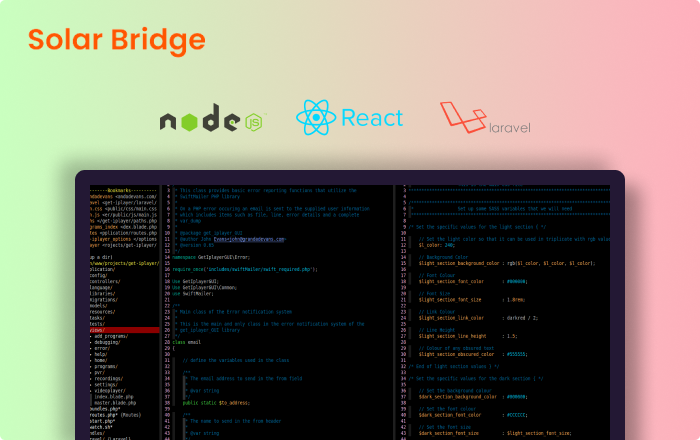Click the '@package get_iplayer_GUI' comment
Image resolution: width=700 pixels, height=440 pixels.
point(211,233)
